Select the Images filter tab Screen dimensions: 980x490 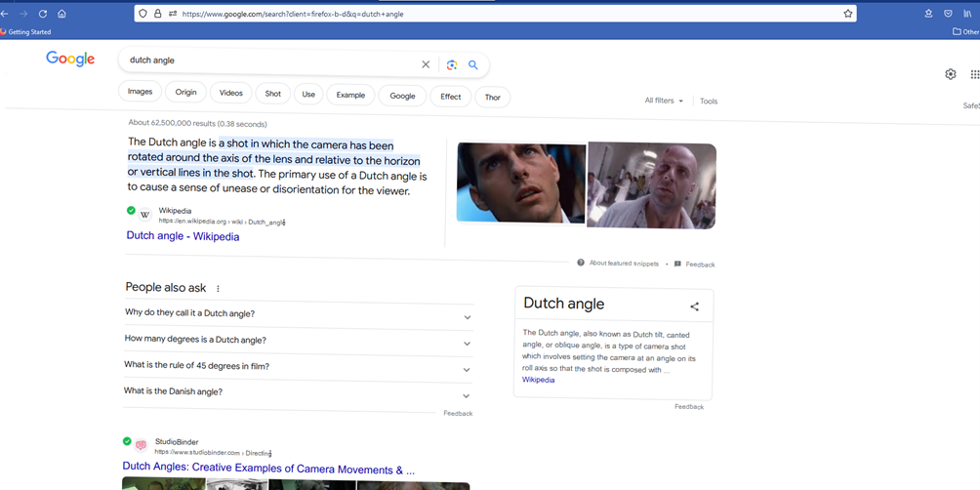[x=140, y=93]
